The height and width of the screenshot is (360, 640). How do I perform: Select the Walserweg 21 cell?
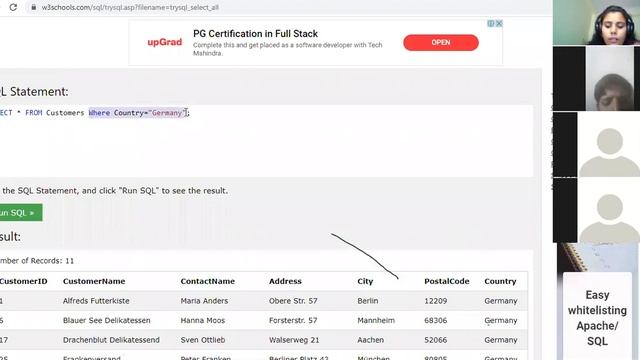pos(294,340)
